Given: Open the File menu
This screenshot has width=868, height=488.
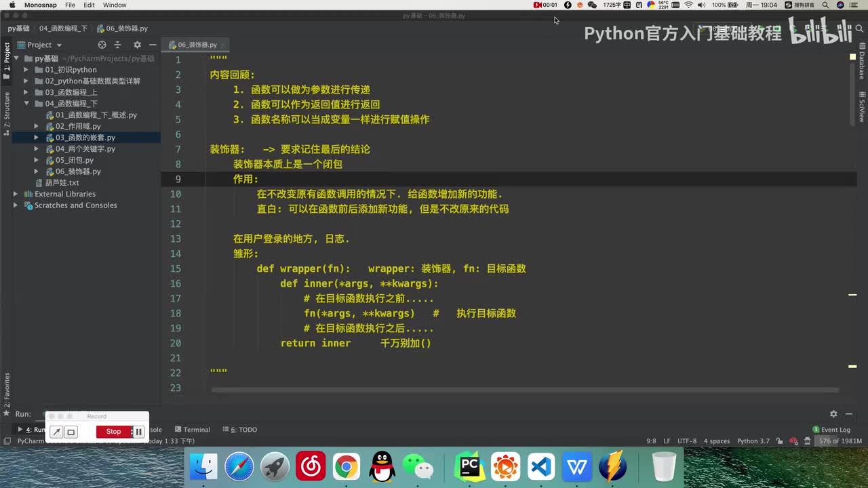Looking at the screenshot, I should [x=70, y=5].
